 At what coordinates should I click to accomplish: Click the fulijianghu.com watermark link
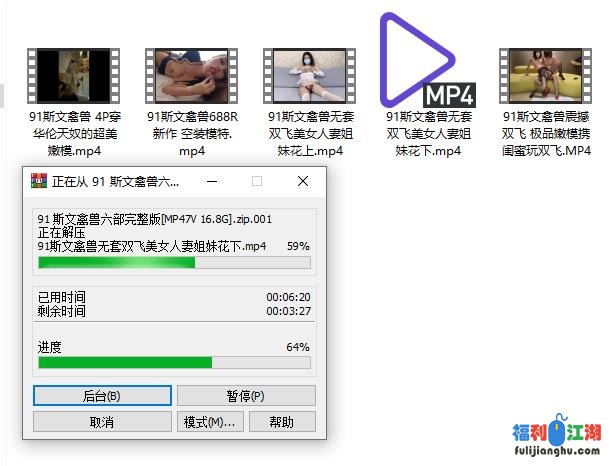557,451
